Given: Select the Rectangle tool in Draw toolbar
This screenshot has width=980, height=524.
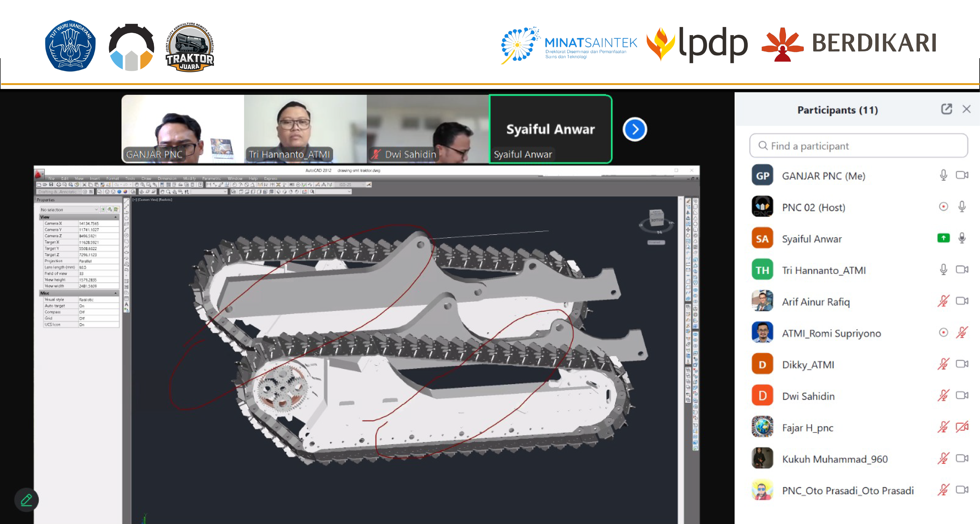Looking at the screenshot, I should click(127, 224).
